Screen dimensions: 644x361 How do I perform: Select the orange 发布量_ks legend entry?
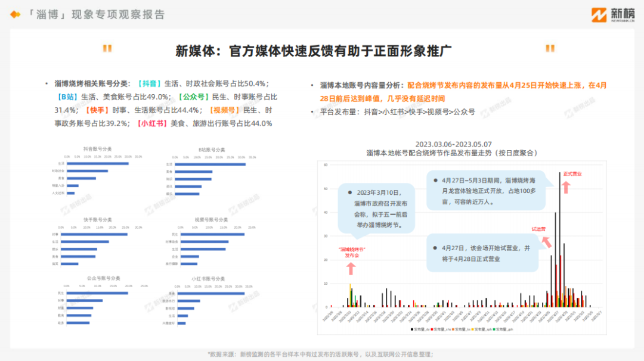(x=461, y=329)
